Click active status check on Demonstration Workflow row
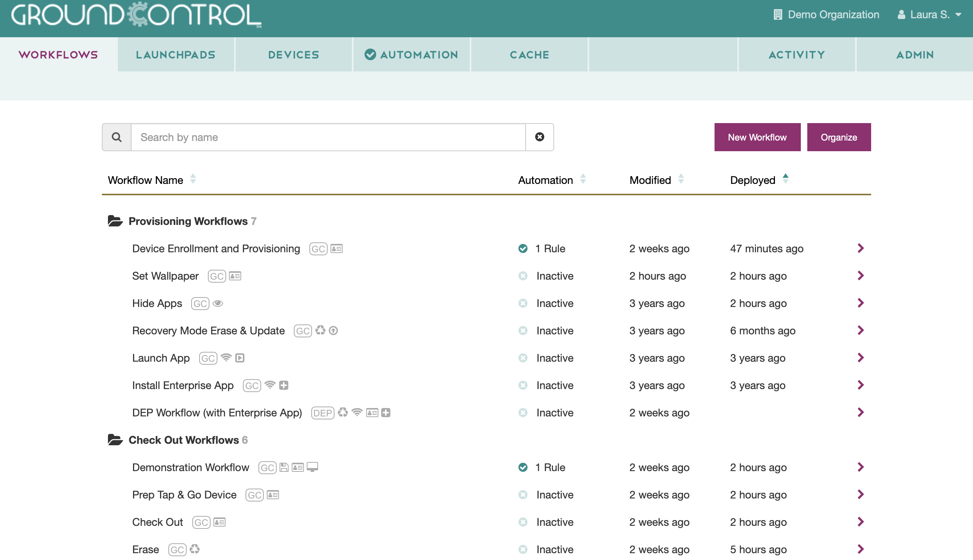 tap(523, 468)
